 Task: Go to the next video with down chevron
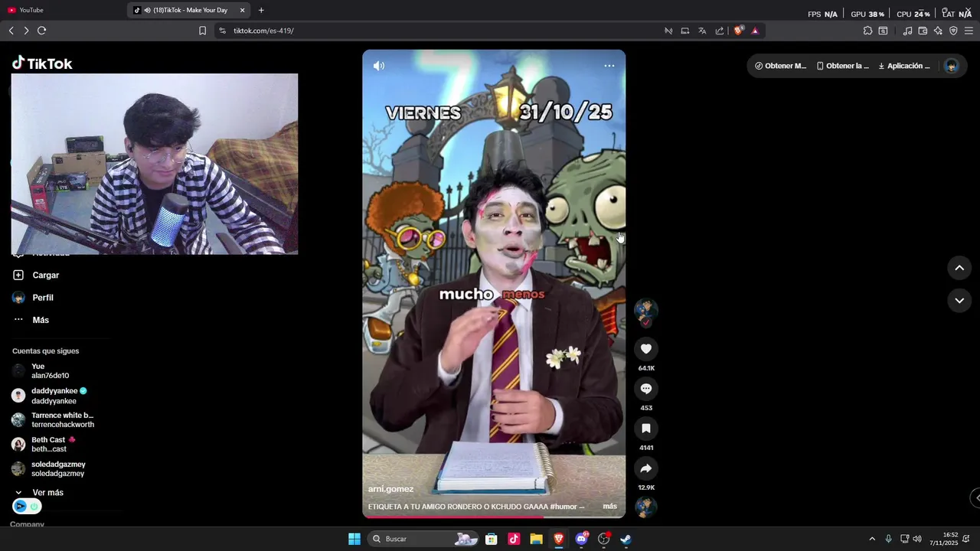[959, 301]
